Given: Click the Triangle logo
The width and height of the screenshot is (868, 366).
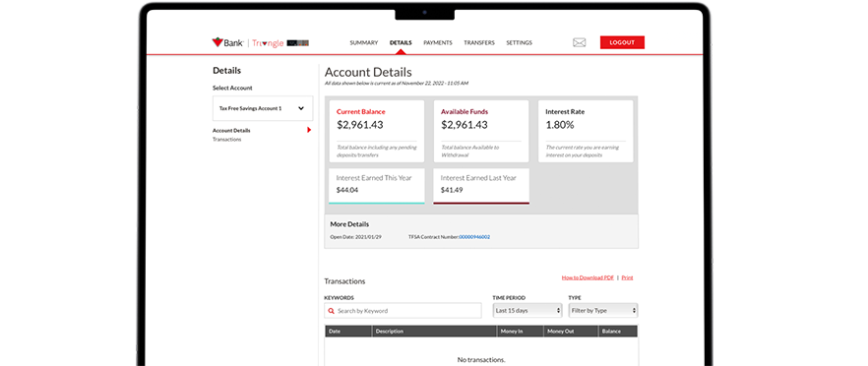Looking at the screenshot, I should (x=268, y=43).
